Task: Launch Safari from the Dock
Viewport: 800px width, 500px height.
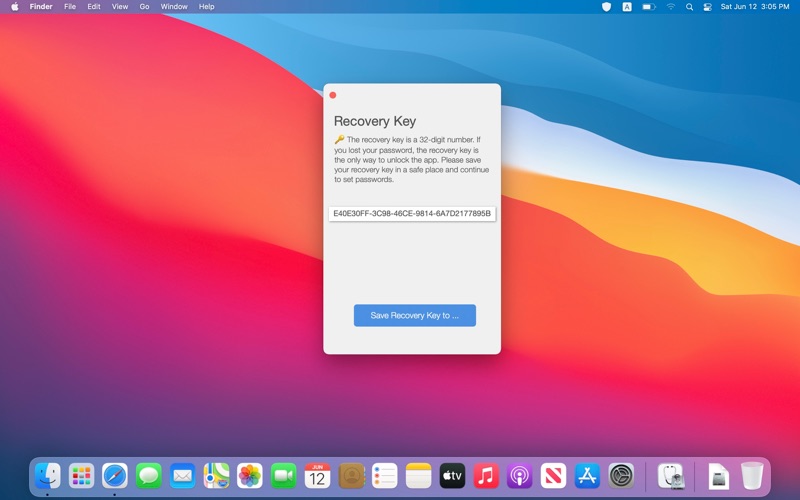Action: tap(115, 476)
